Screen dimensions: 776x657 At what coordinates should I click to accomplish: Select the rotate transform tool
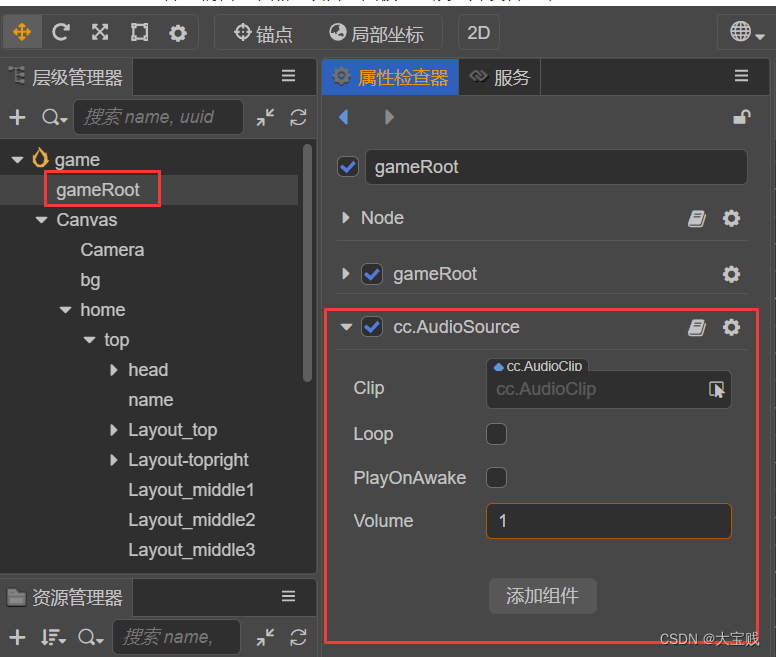click(61, 33)
